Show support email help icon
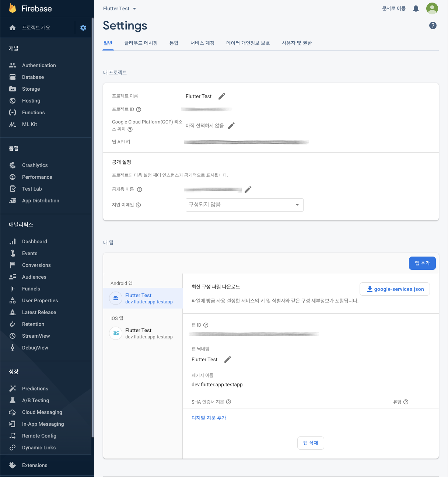The image size is (448, 477). (x=139, y=205)
